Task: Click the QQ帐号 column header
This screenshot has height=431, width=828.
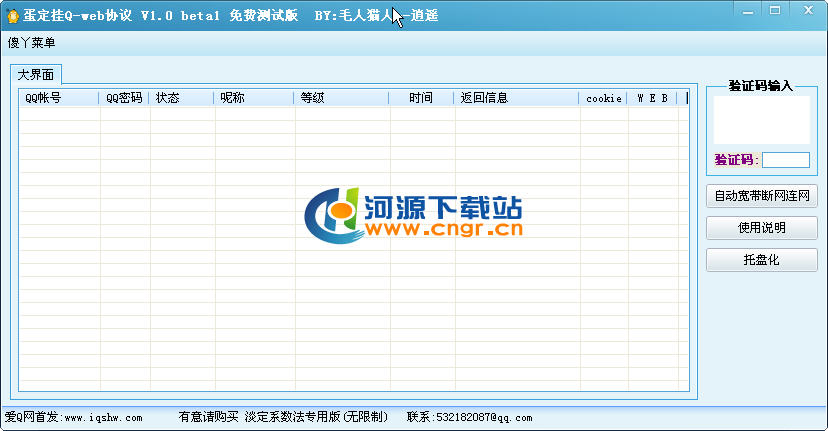Action: coord(59,98)
